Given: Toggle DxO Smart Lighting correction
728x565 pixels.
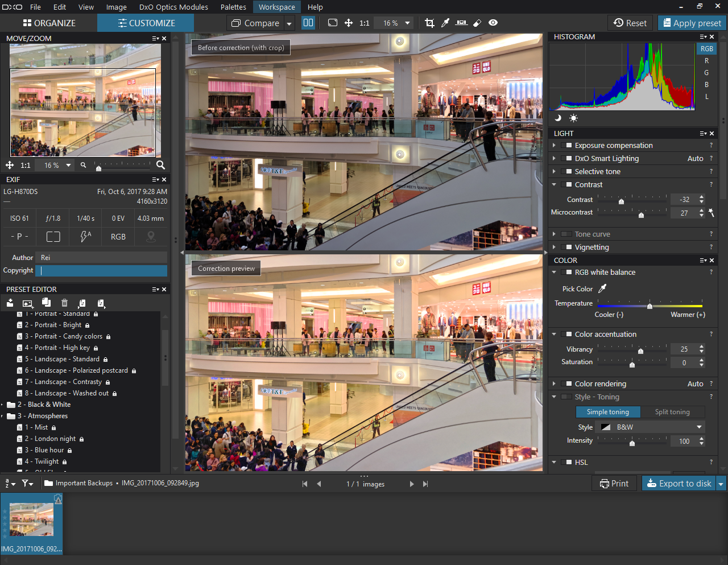Looking at the screenshot, I should click(566, 159).
